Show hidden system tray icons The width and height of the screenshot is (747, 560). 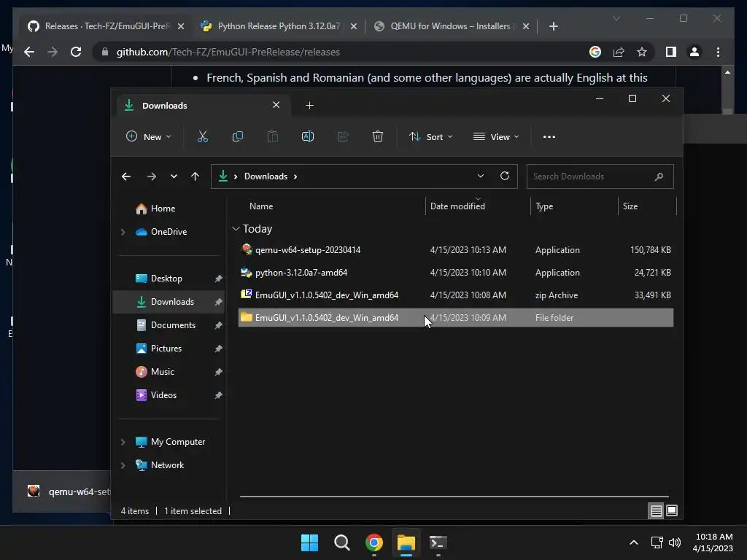click(634, 542)
